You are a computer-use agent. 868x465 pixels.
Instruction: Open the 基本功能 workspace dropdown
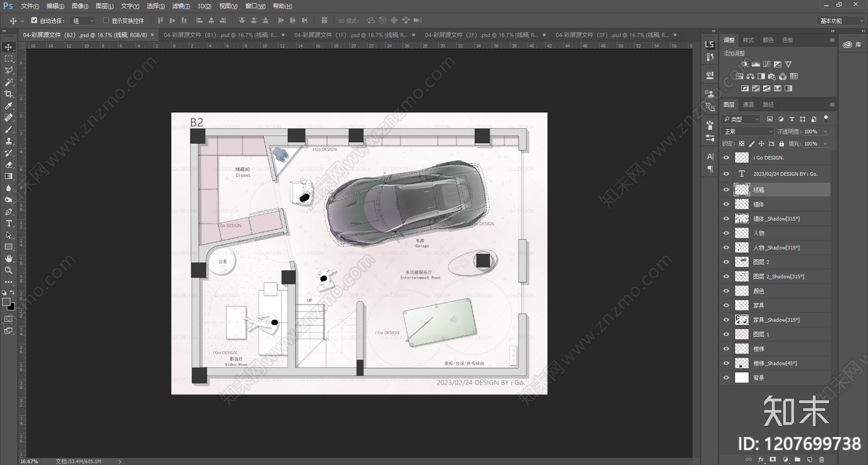point(840,21)
